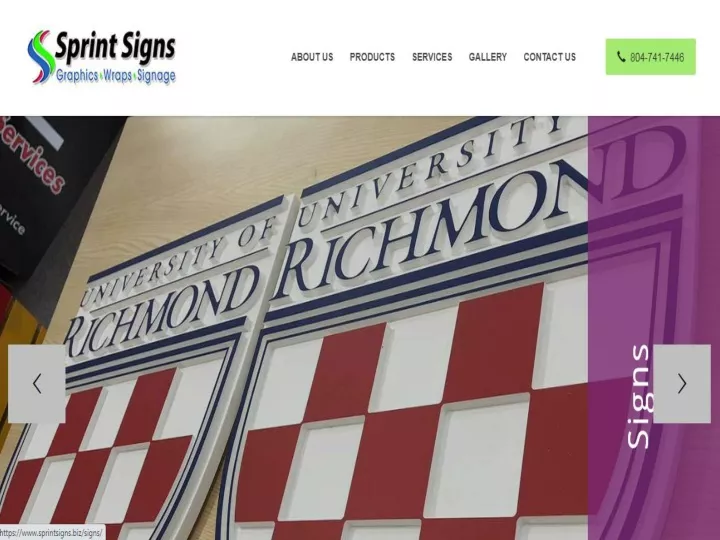Click the vertical Signs label
720x540 pixels.
pos(639,396)
